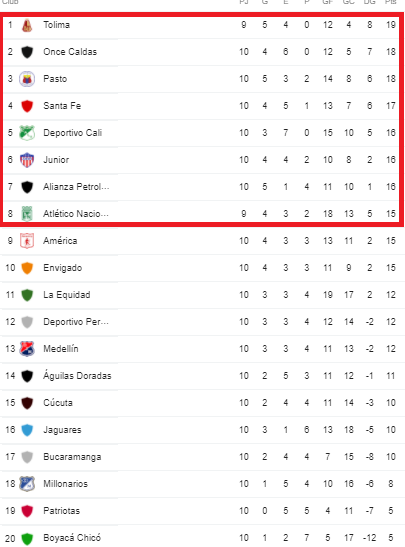Open the Santa Fe team link
Screen dimensions: 405x547
point(62,106)
